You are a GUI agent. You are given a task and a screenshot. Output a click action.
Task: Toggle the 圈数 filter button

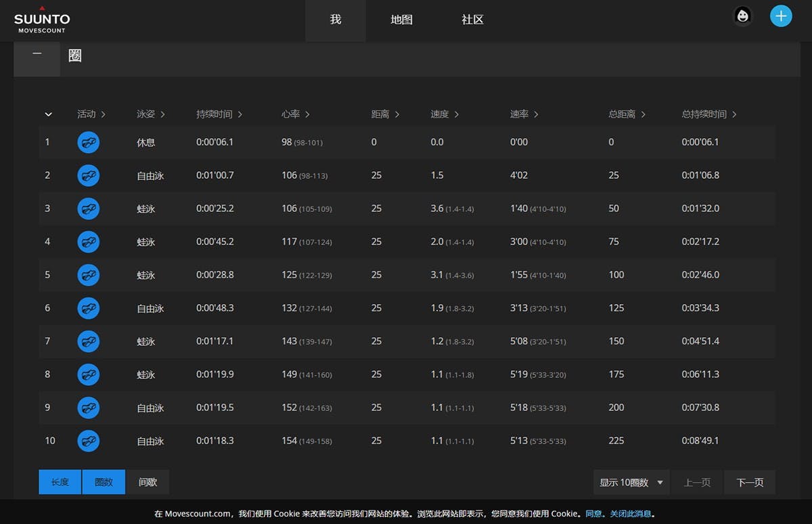coord(104,482)
